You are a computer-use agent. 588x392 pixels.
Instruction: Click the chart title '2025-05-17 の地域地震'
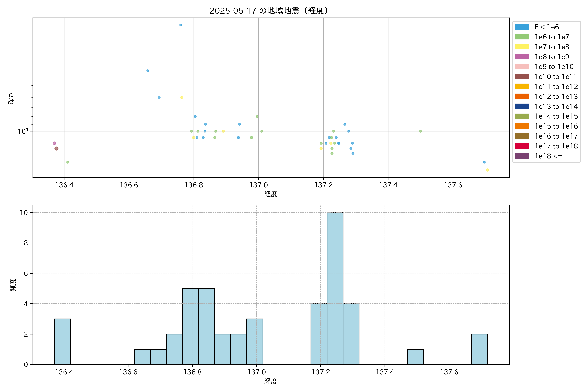coord(269,11)
